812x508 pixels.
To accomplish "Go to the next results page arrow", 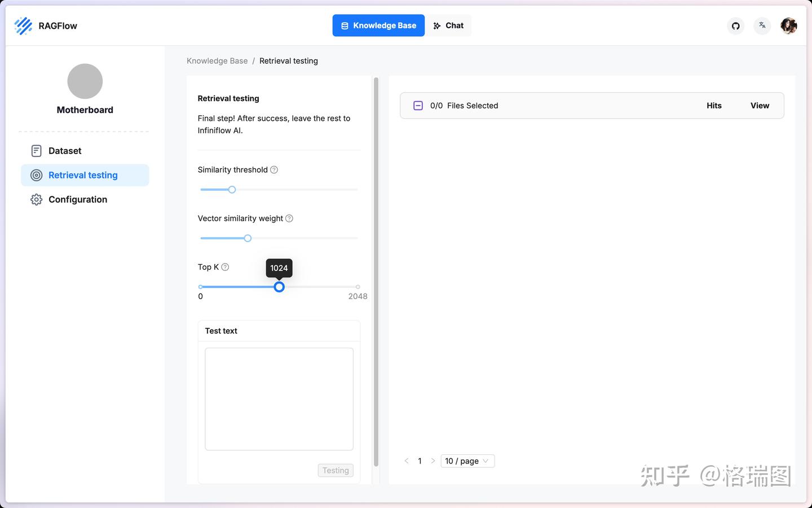I will tap(433, 461).
